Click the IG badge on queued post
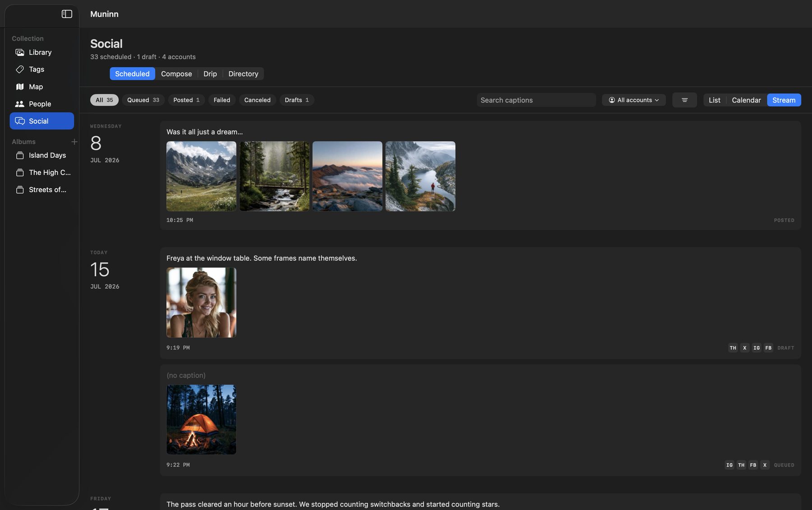This screenshot has height=510, width=812. click(x=729, y=465)
